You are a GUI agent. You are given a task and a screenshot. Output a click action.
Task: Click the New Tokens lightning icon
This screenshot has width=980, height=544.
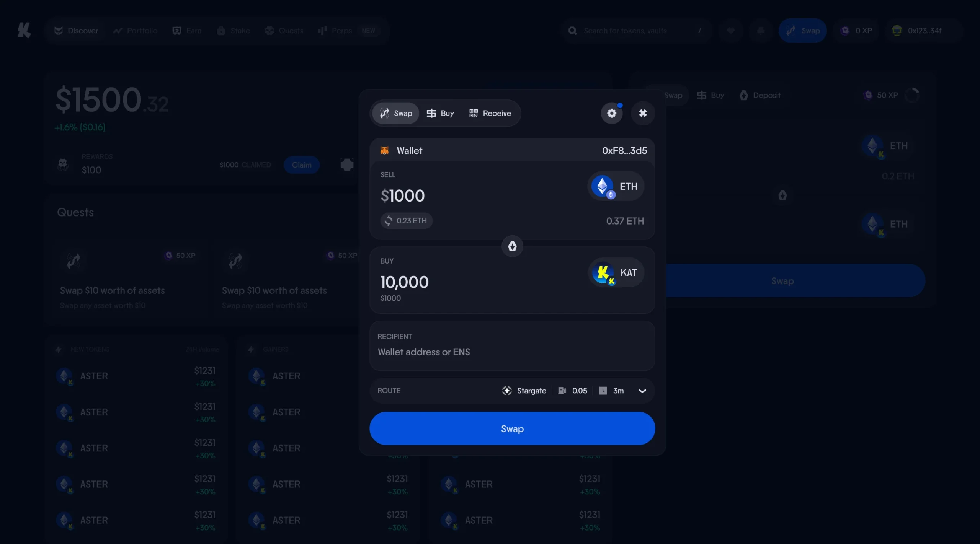coord(59,350)
